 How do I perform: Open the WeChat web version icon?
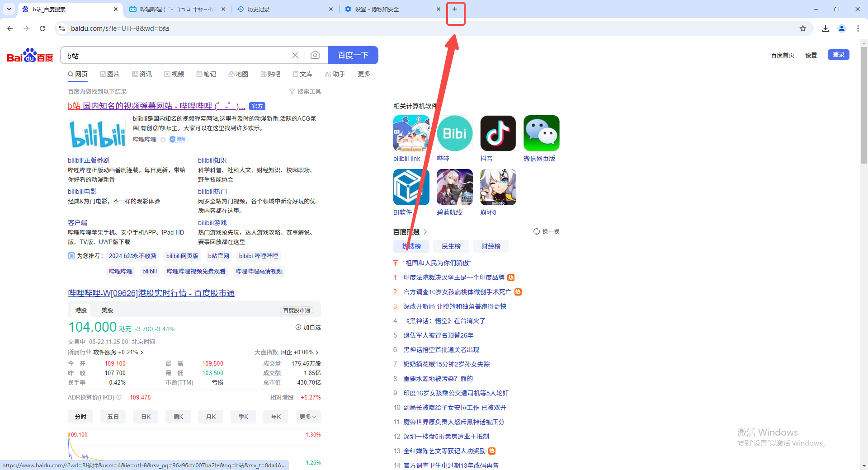(x=542, y=133)
